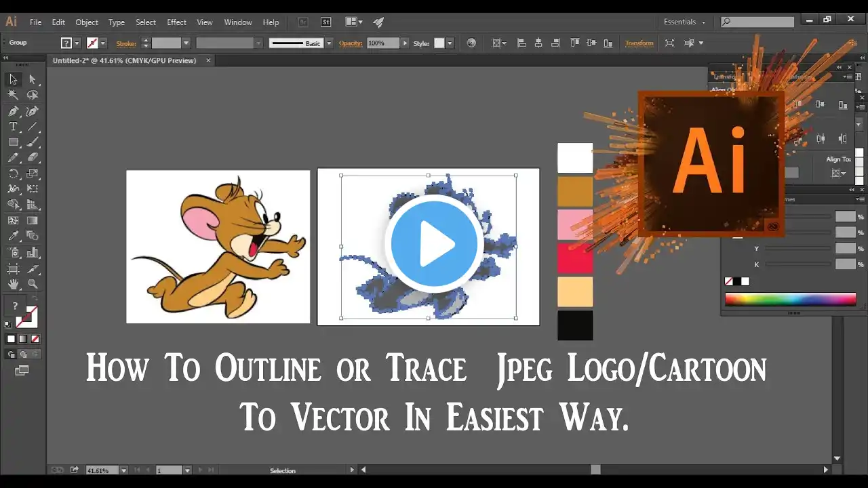The height and width of the screenshot is (488, 868).
Task: Click the large blue play button
Action: (434, 244)
